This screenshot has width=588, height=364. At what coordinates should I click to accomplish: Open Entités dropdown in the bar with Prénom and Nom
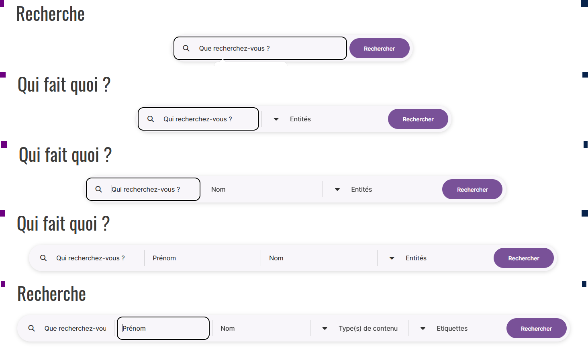[x=392, y=258]
